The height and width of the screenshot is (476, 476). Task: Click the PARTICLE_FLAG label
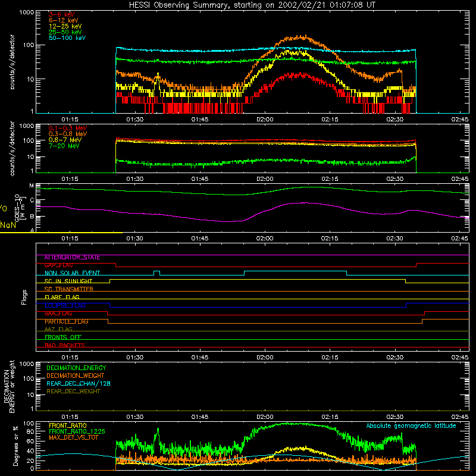pos(67,321)
